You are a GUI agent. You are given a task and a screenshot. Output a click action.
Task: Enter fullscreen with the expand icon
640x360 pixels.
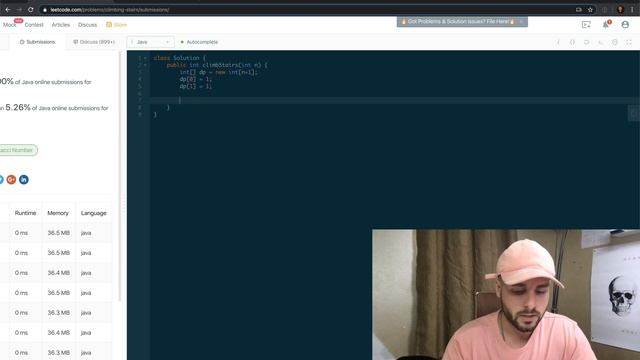pos(629,42)
